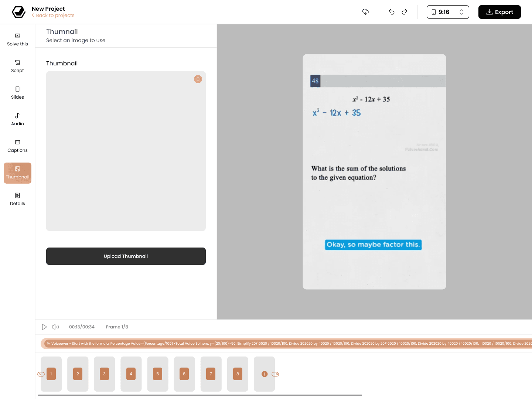Switch to the Details tab
The image size is (532, 399).
click(x=17, y=199)
